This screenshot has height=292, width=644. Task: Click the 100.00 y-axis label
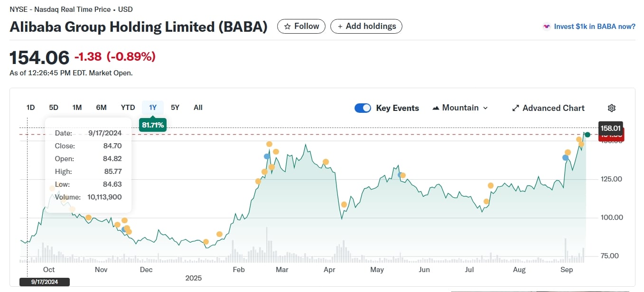click(x=611, y=218)
